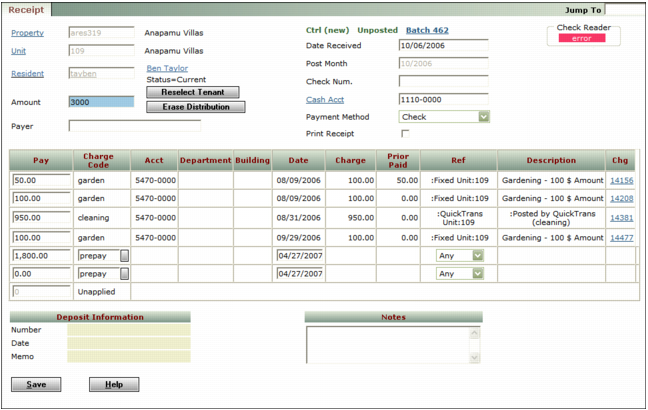Expand the Payment Method dropdown
648x410 pixels.
click(483, 117)
